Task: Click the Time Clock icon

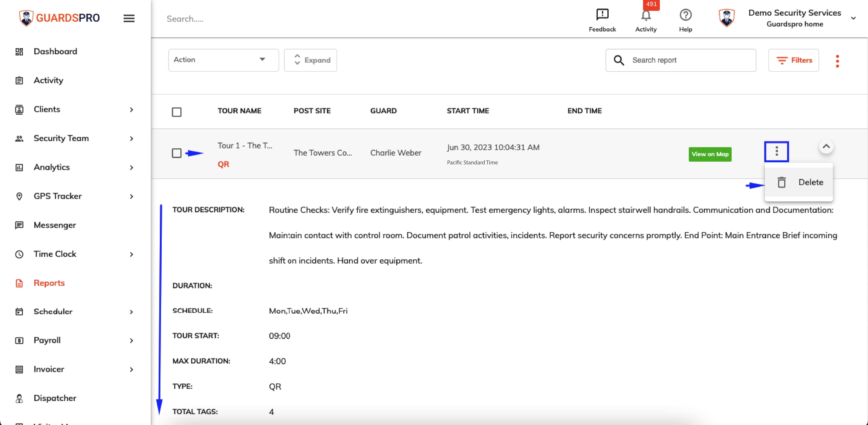Action: [x=19, y=254]
